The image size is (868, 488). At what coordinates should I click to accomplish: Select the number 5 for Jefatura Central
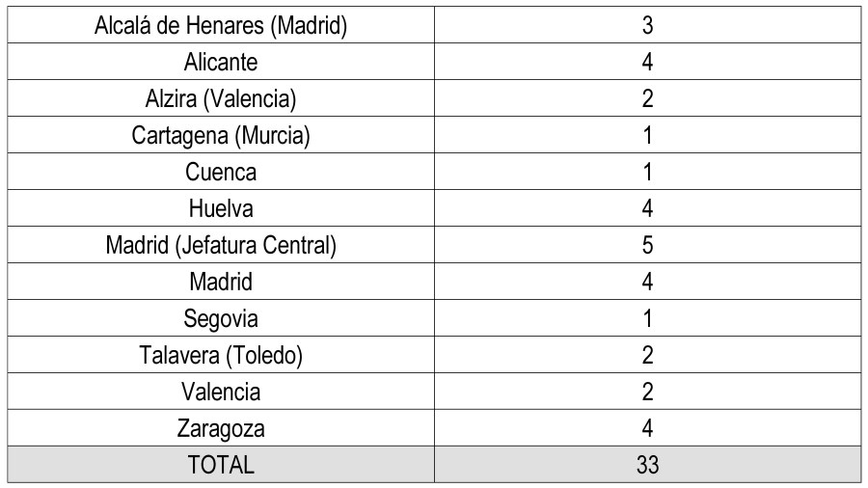coord(647,246)
